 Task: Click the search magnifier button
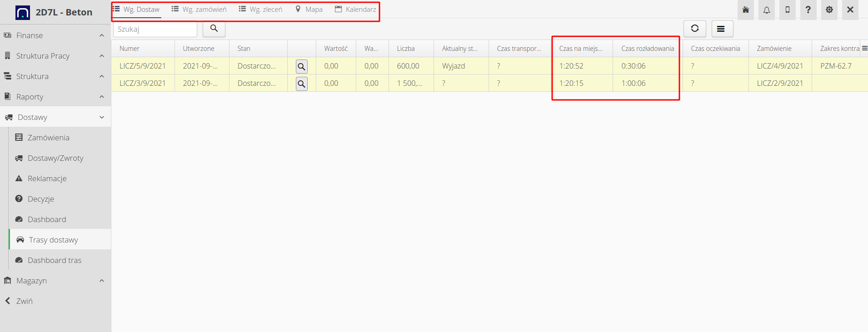click(214, 29)
